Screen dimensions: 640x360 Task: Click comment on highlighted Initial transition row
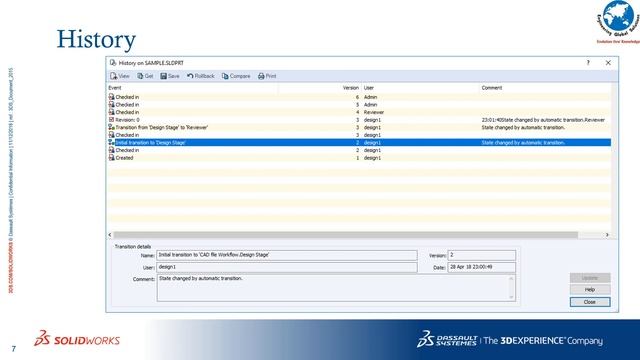(x=523, y=142)
